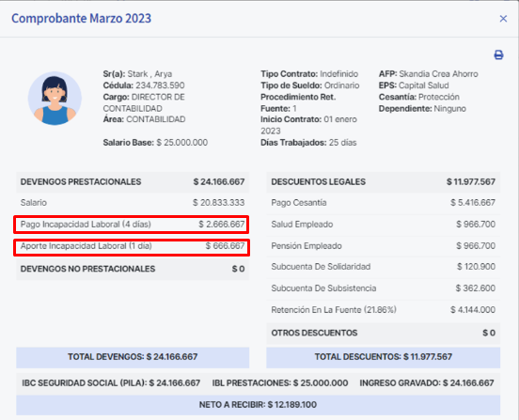The image size is (519, 420).
Task: Click the Salario earnings row
Action: (133, 203)
